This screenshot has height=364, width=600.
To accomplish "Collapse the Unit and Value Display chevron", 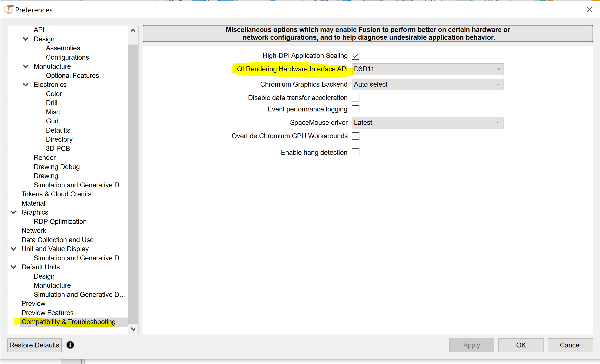I will pyautogui.click(x=14, y=249).
